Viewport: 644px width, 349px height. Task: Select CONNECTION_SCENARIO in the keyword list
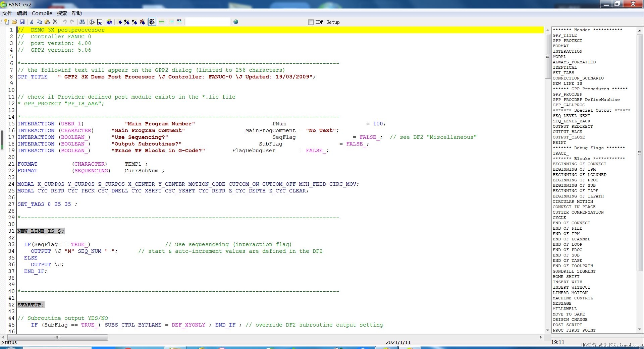coord(578,78)
